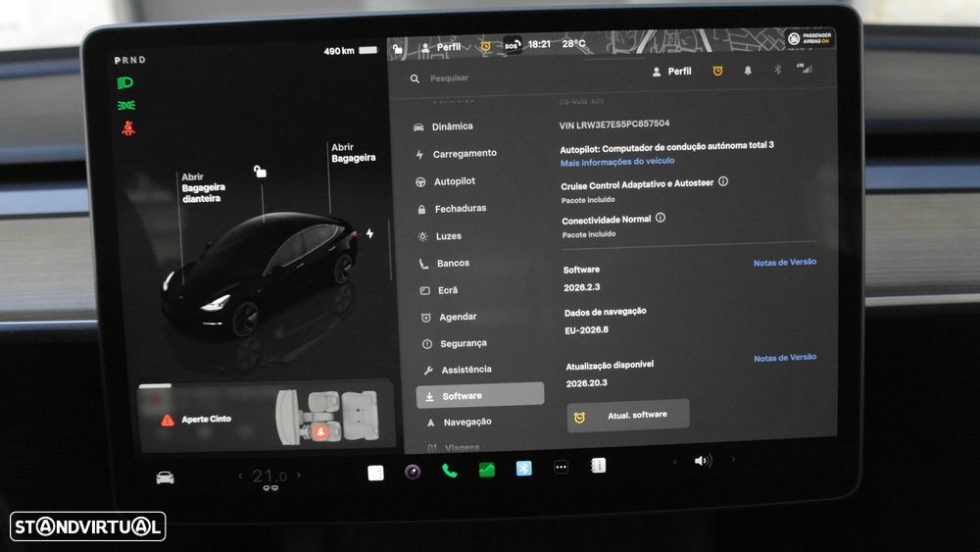Open the Bancos settings
The width and height of the screenshot is (980, 552).
(444, 263)
